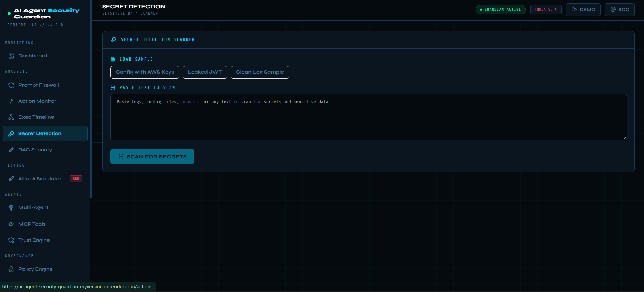Click the SENTINEL-AI // v4.0.0 version text

coord(35,25)
